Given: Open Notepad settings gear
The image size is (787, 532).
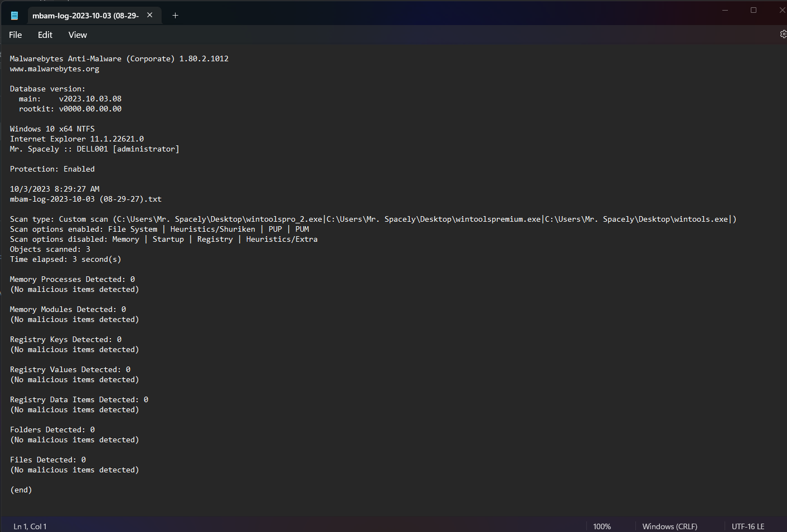Looking at the screenshot, I should tap(783, 35).
